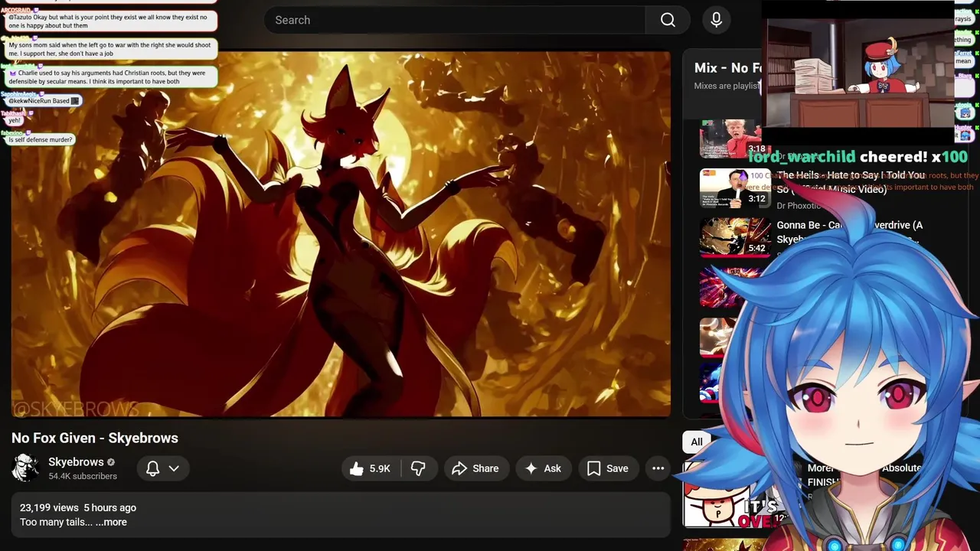Click the 23,199 views text
980x551 pixels.
click(49, 507)
